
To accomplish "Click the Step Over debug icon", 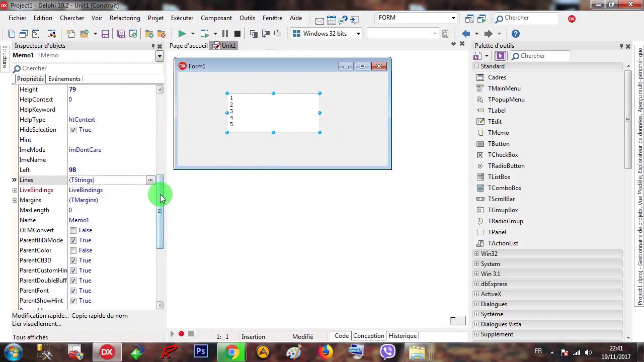I will pos(266,34).
